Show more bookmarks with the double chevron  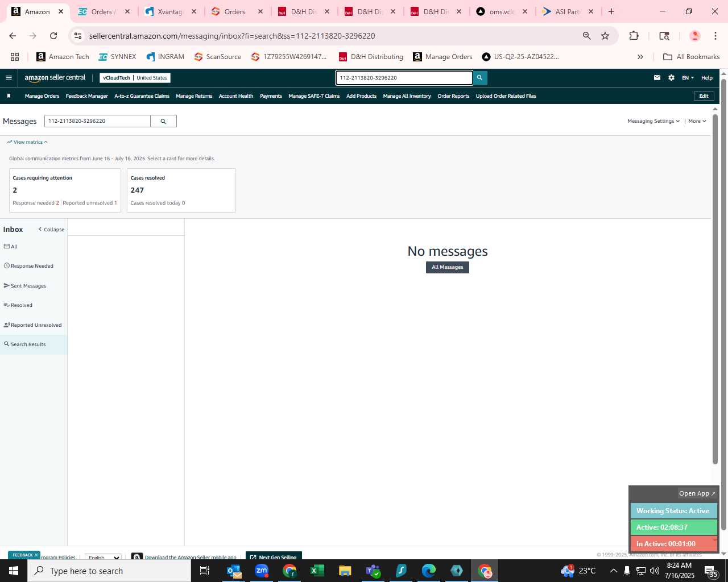click(x=640, y=57)
